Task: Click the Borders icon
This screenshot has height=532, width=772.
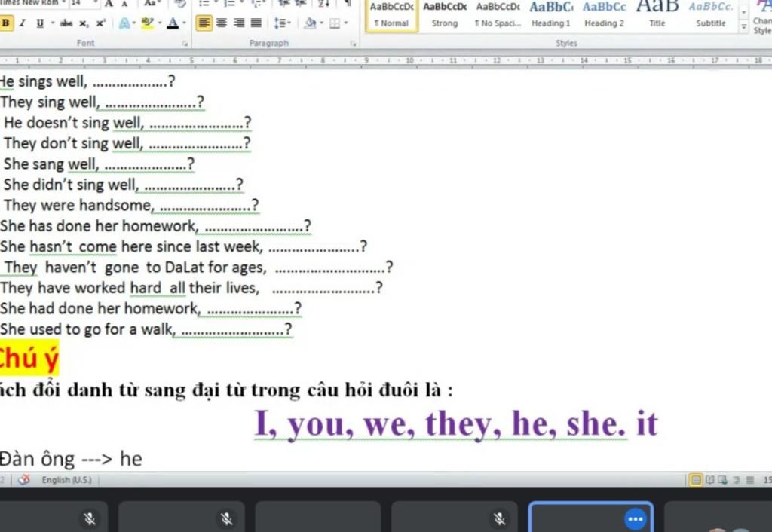Action: pos(334,23)
